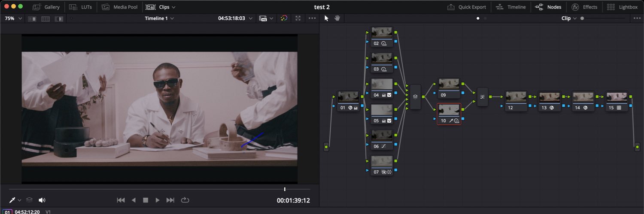Expand the Clips filter dropdown arrow
Viewport: 644px width, 214px height.
pos(173,7)
